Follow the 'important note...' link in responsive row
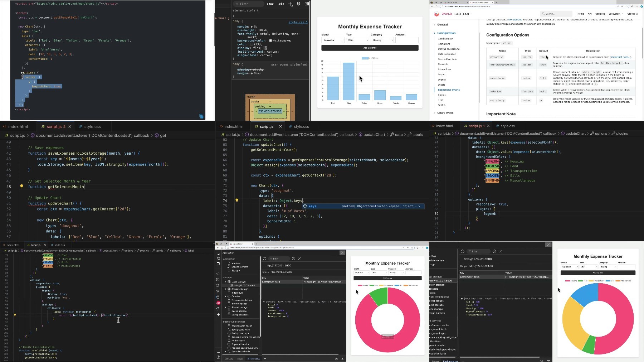 pyautogui.click(x=620, y=57)
